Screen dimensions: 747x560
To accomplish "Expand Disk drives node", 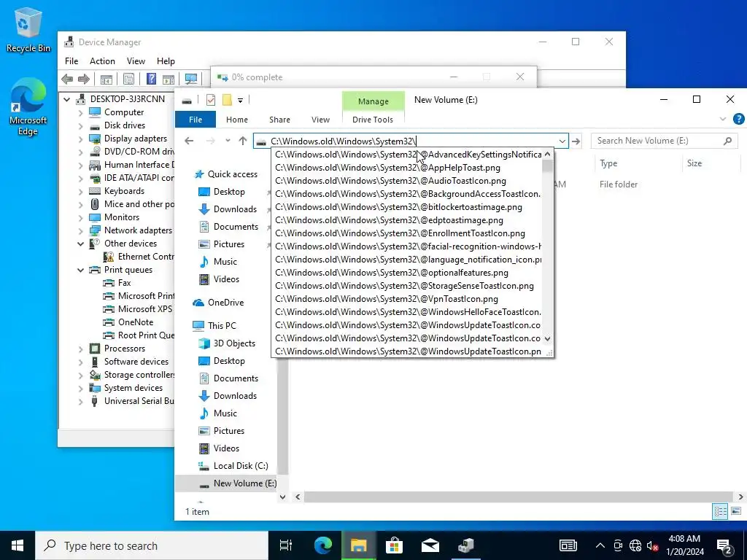I will click(x=80, y=125).
